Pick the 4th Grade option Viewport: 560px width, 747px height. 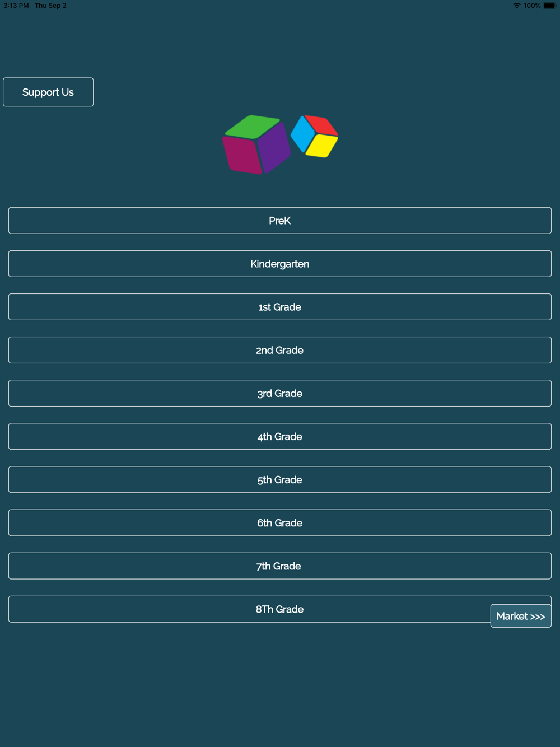[280, 436]
